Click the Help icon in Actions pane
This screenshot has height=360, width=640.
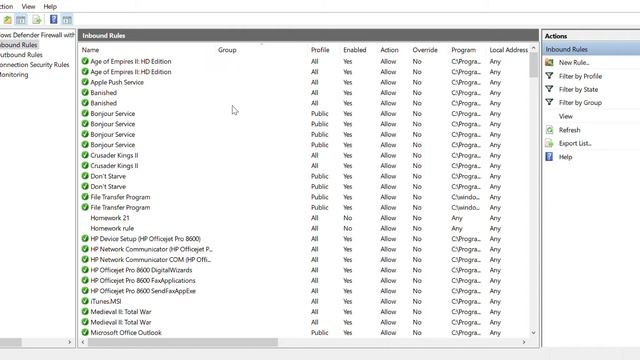click(x=549, y=157)
